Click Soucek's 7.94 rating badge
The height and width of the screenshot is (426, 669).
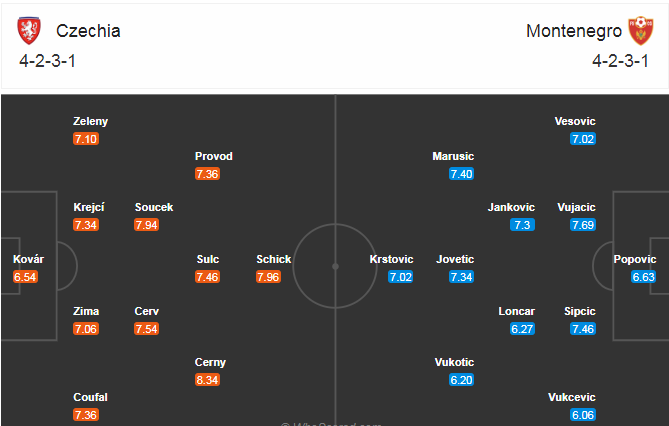coord(146,225)
